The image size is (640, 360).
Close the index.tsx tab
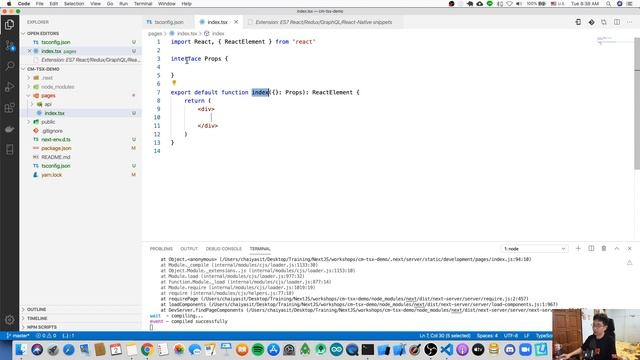point(236,22)
